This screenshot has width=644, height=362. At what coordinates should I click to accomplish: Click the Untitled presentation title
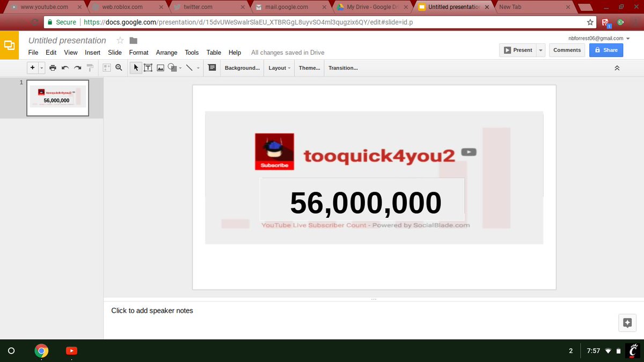pos(67,41)
